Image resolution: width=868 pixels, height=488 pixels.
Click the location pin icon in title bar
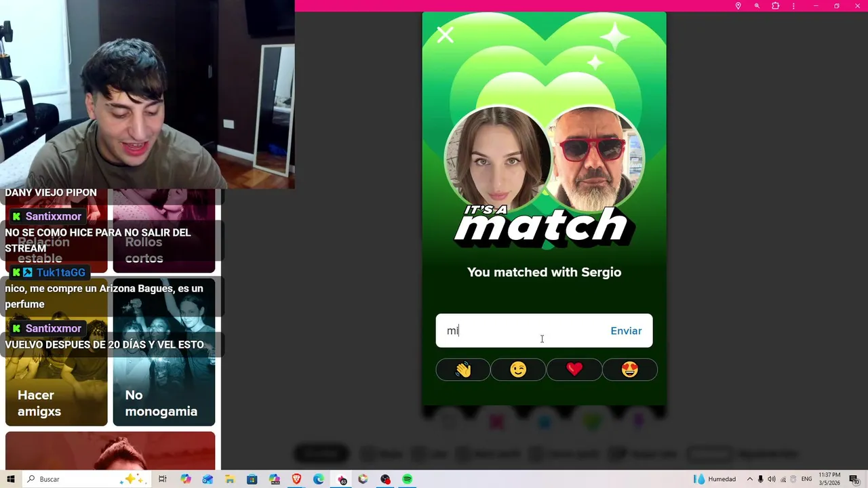tap(738, 5)
